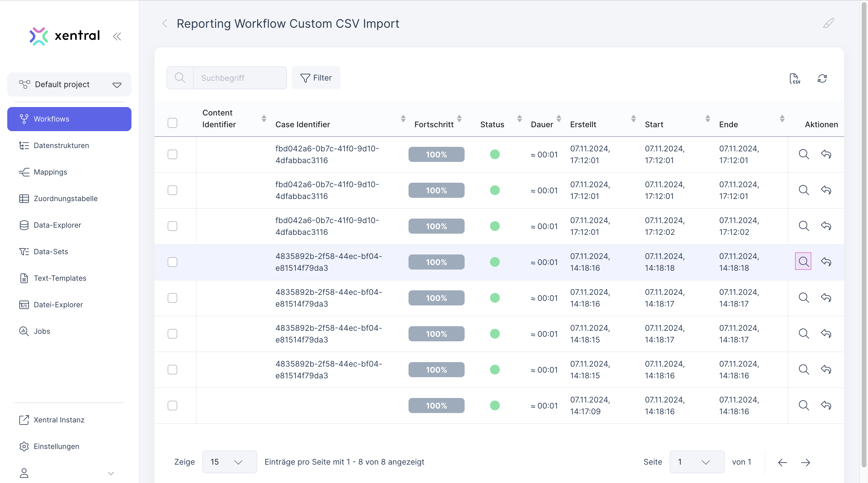
Task: Click the Filter button
Action: [x=316, y=78]
